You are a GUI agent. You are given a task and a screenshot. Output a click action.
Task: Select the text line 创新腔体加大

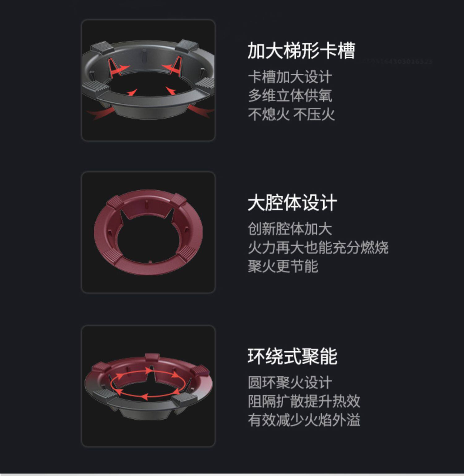[x=290, y=229]
